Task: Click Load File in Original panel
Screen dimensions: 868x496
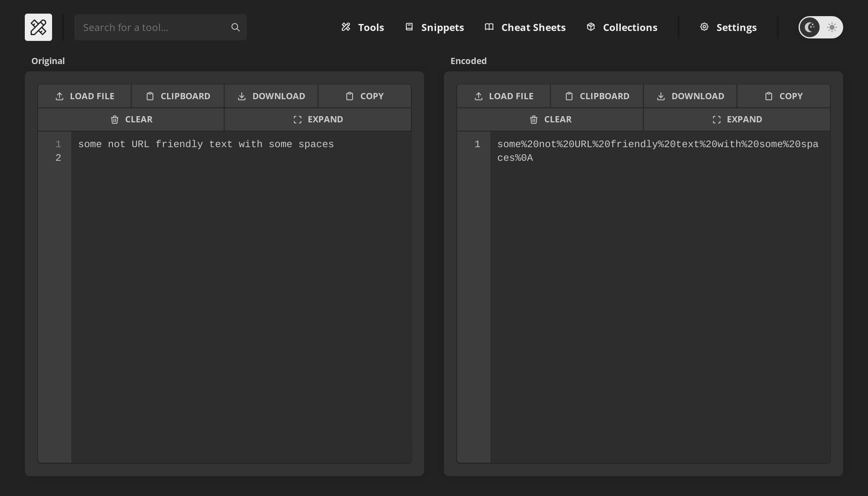Action: tap(84, 96)
